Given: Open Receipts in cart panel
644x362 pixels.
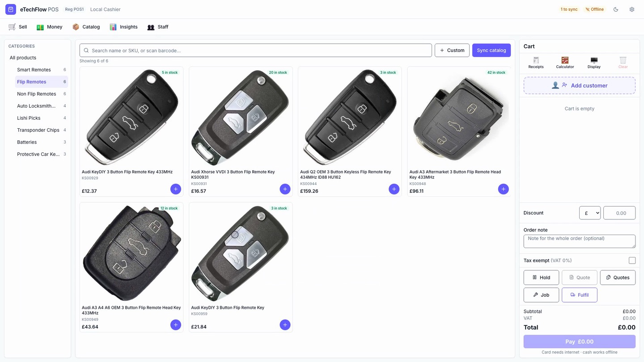Looking at the screenshot, I should tap(536, 63).
